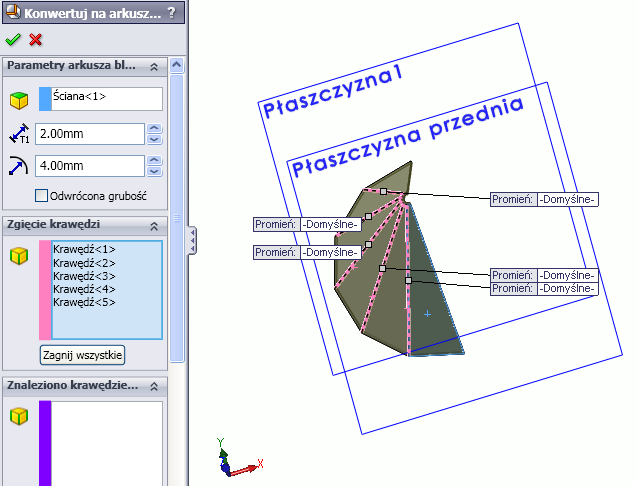Image resolution: width=637 pixels, height=486 pixels.
Task: Select Krawędź<4> in bend edges list
Action: 84,289
